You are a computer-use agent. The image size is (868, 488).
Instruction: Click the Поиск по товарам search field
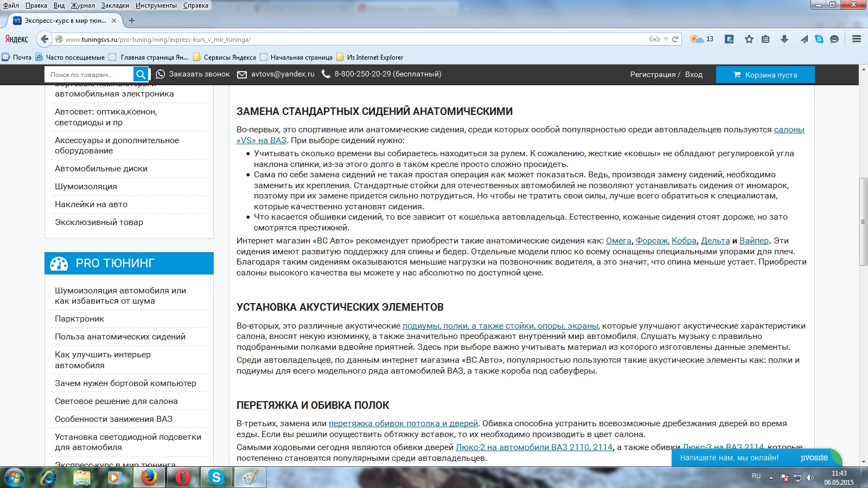tap(89, 74)
